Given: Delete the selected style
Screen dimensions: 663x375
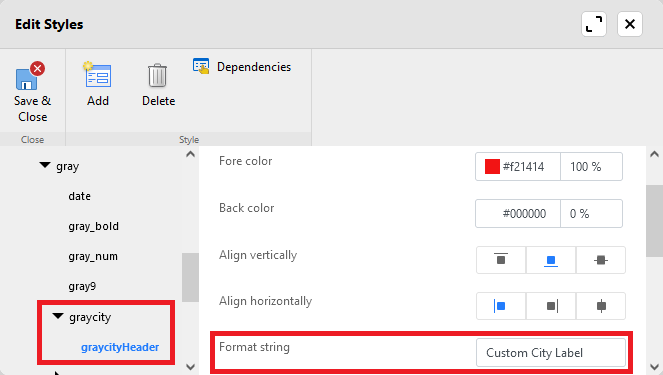Looking at the screenshot, I should (x=158, y=84).
